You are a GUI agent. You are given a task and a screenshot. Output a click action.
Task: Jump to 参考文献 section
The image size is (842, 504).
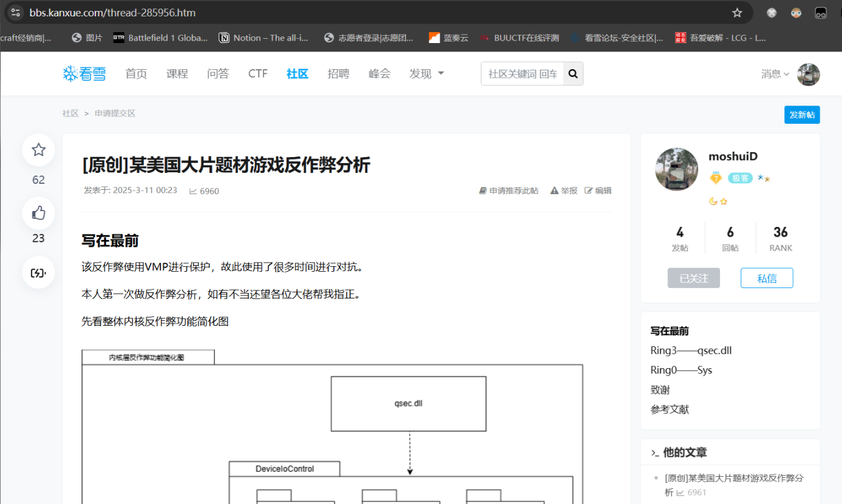coord(670,409)
